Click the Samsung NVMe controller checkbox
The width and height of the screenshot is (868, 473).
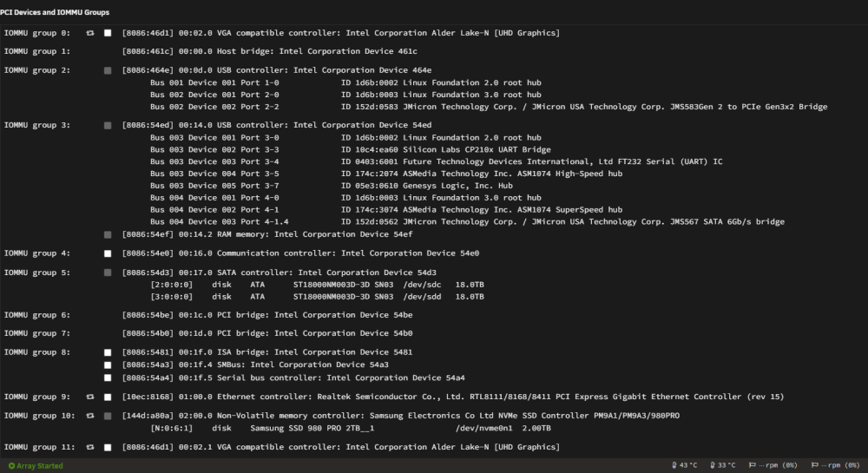108,416
